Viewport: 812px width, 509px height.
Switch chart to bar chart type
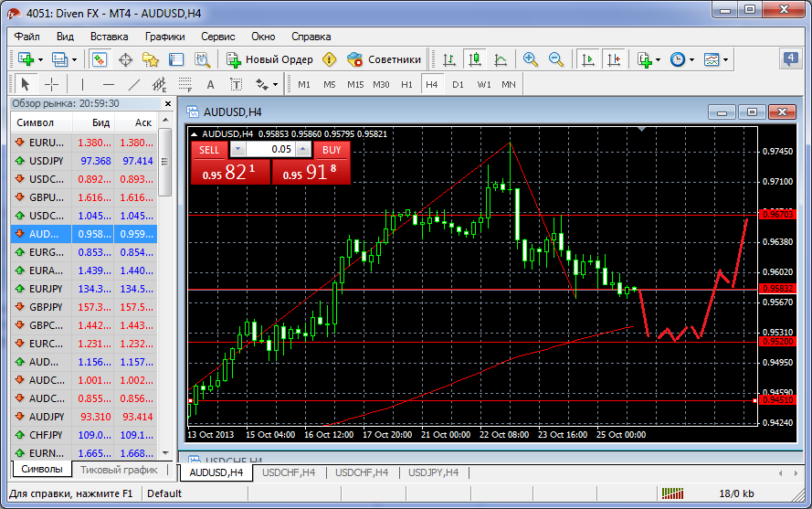[x=449, y=59]
